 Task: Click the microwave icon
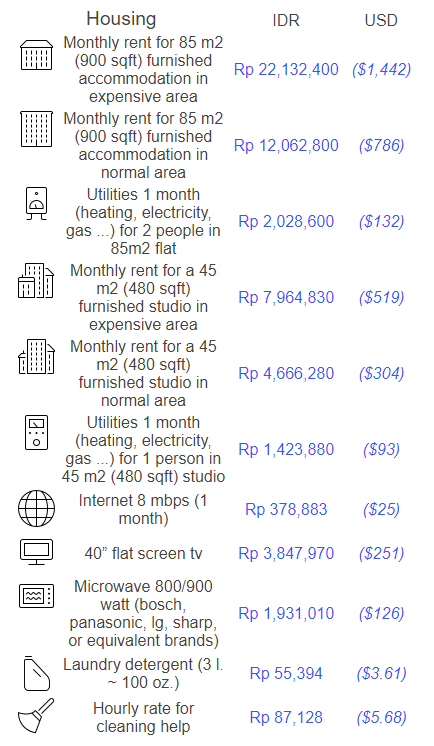[x=36, y=596]
